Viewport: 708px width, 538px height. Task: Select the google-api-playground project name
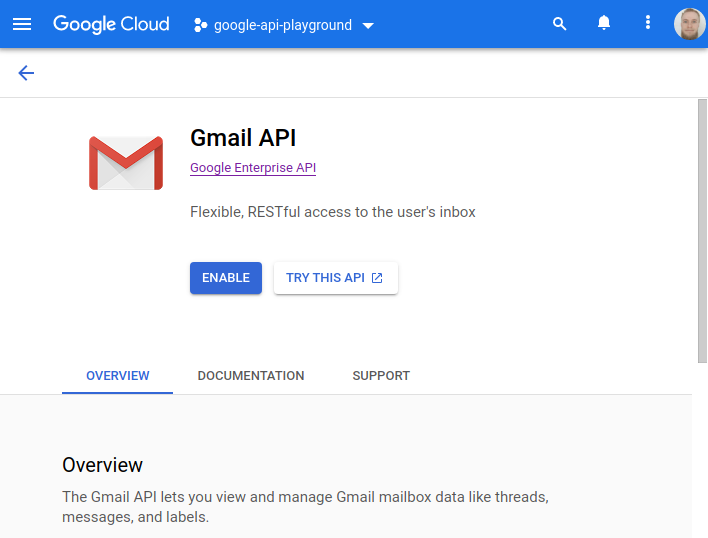tap(282, 25)
